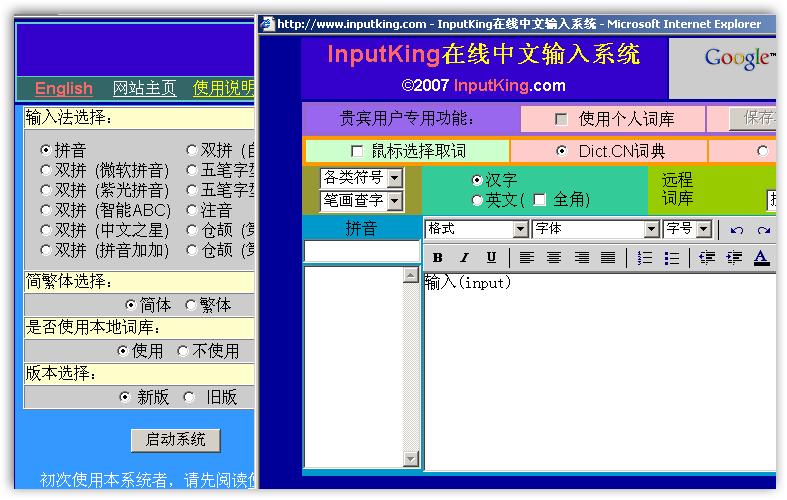Screen dimensions: 787x500
Task: Toggle bold formatting in editor toolbar
Action: pos(437,258)
